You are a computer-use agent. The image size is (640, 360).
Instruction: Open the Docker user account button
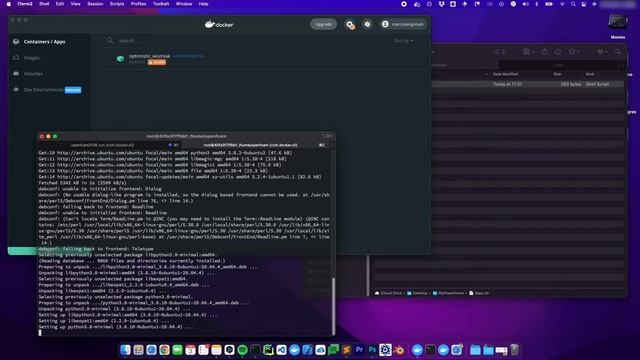pyautogui.click(x=403, y=24)
